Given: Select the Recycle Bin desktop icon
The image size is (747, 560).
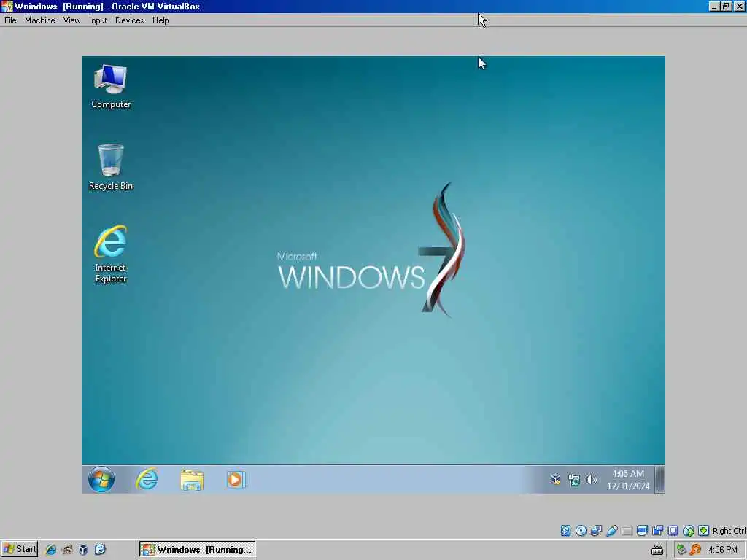Looking at the screenshot, I should point(111,167).
